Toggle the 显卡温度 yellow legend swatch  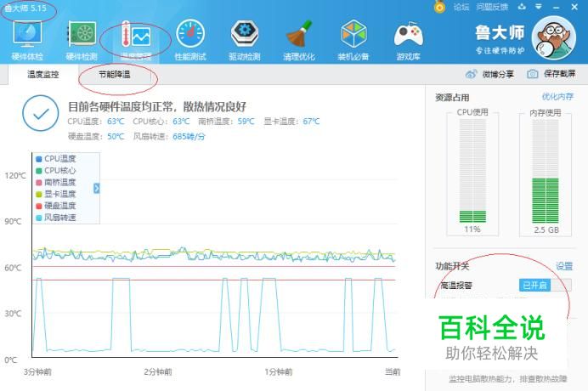(x=38, y=194)
